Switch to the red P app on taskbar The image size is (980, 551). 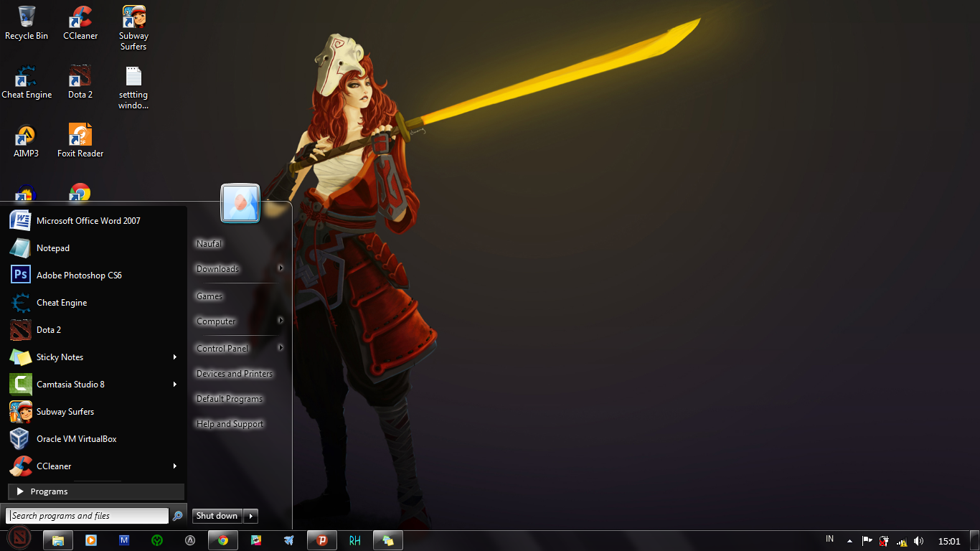(322, 540)
